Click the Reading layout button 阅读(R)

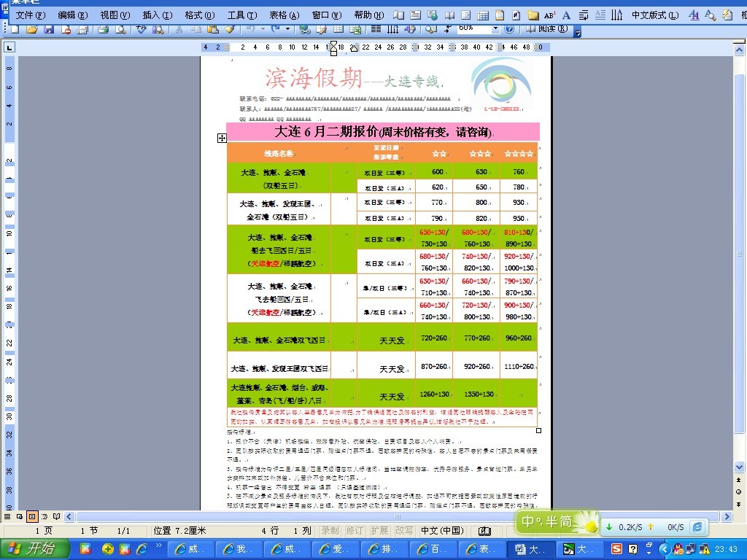tap(547, 29)
